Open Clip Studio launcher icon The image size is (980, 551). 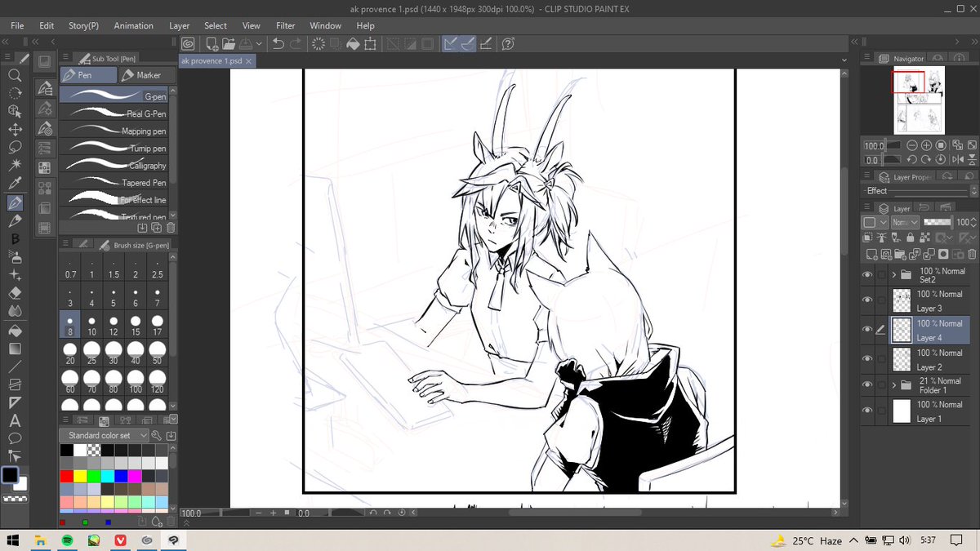[x=189, y=44]
